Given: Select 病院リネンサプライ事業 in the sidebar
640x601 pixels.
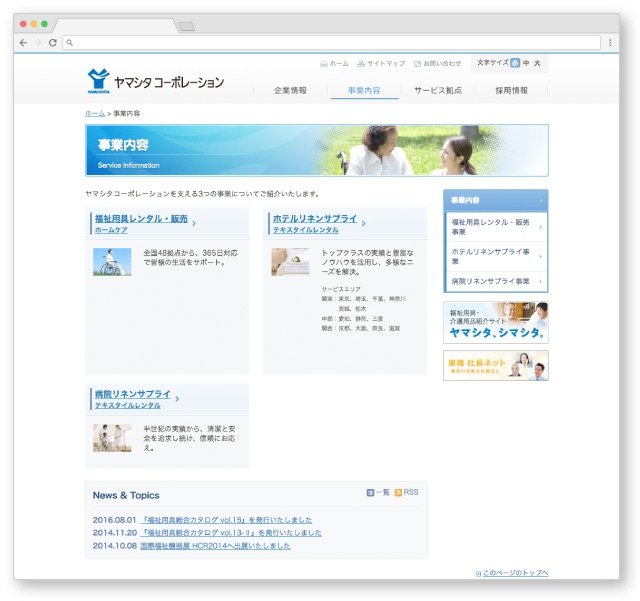Looking at the screenshot, I should [496, 282].
